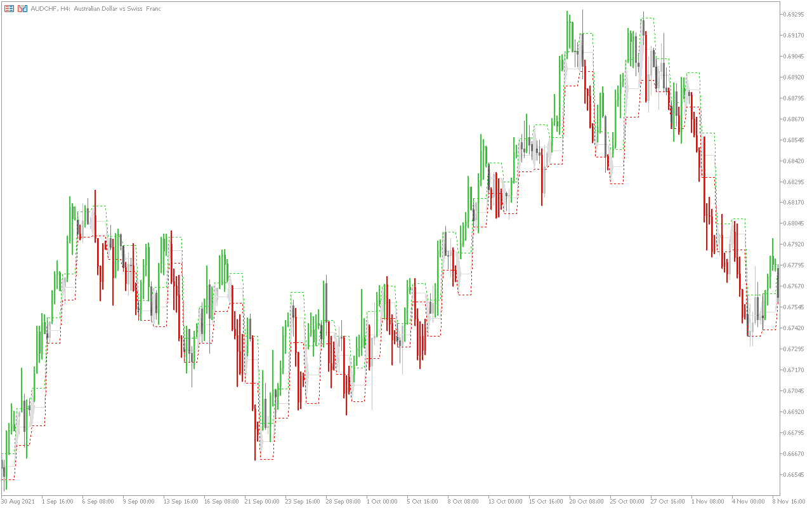The image size is (812, 508).
Task: Select the 0.67545 price label
Action: point(795,307)
